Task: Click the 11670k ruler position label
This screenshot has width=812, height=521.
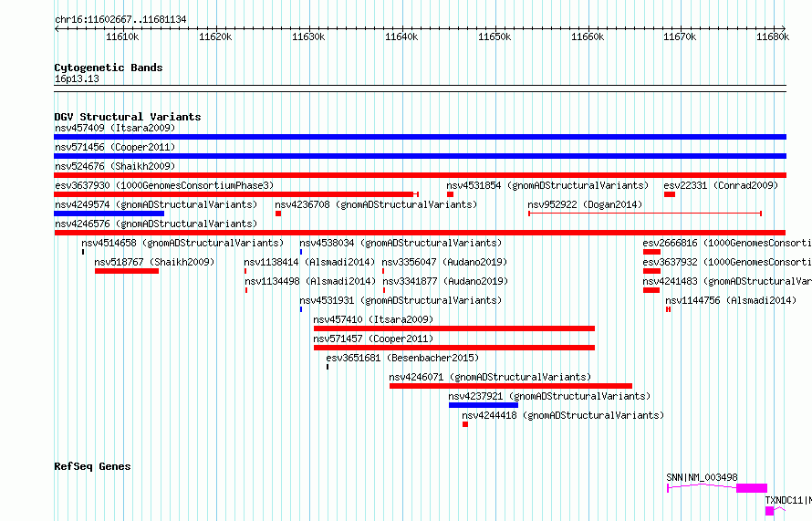Action: tap(680, 36)
